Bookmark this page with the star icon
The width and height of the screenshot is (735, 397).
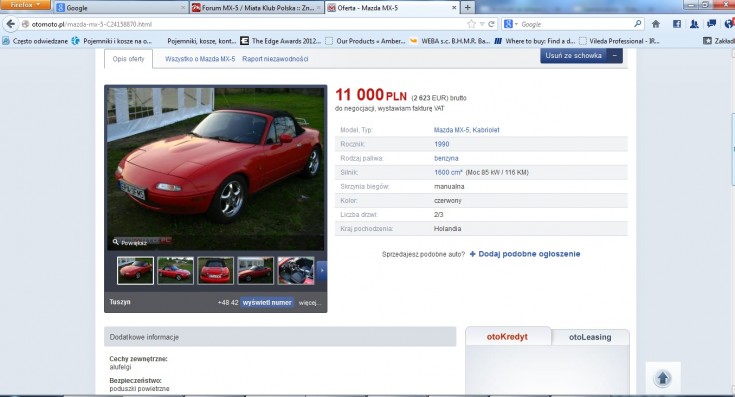(x=472, y=24)
